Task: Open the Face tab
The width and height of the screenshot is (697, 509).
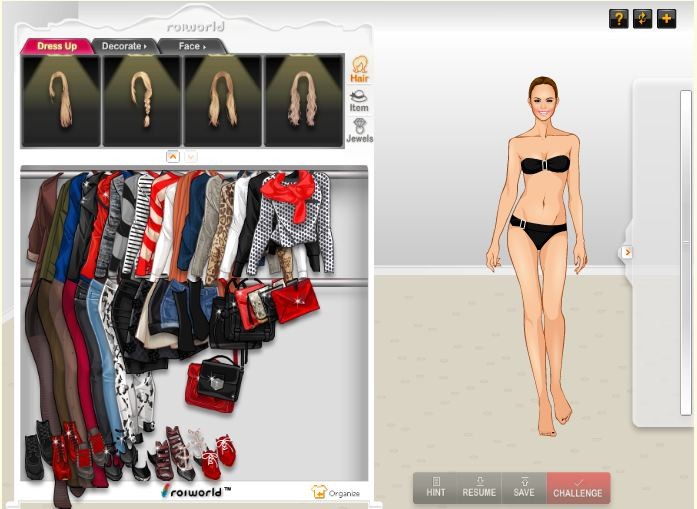Action: [192, 46]
